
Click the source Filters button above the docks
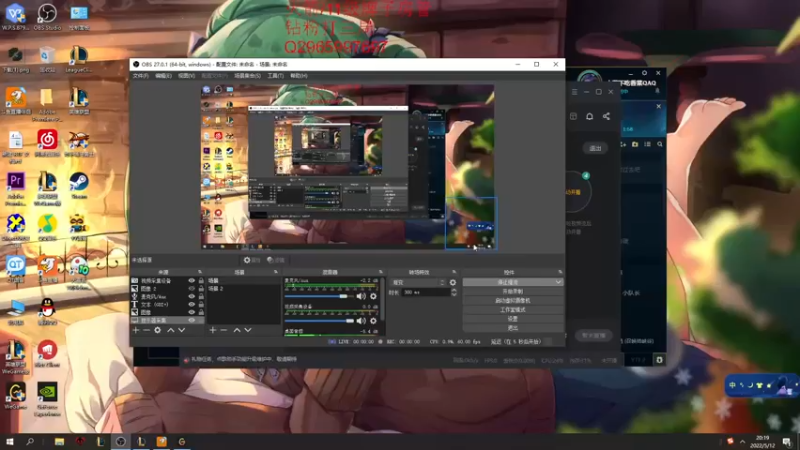276,260
